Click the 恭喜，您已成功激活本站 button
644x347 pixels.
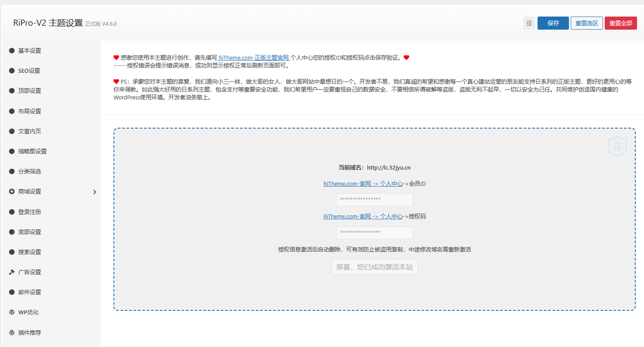point(374,267)
